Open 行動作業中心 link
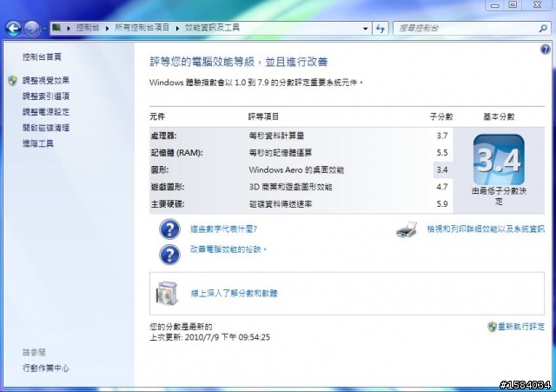Viewport: 556px width, 392px height. point(46,369)
